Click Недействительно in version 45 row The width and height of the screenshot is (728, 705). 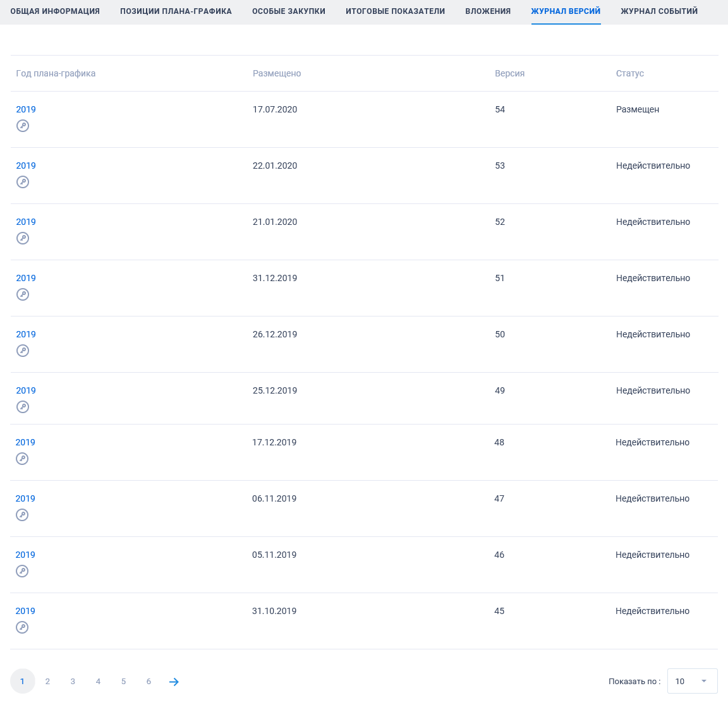coord(653,611)
